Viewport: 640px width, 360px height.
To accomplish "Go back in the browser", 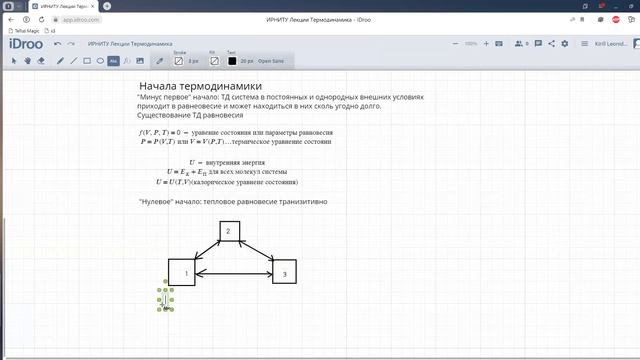I will coord(11,20).
